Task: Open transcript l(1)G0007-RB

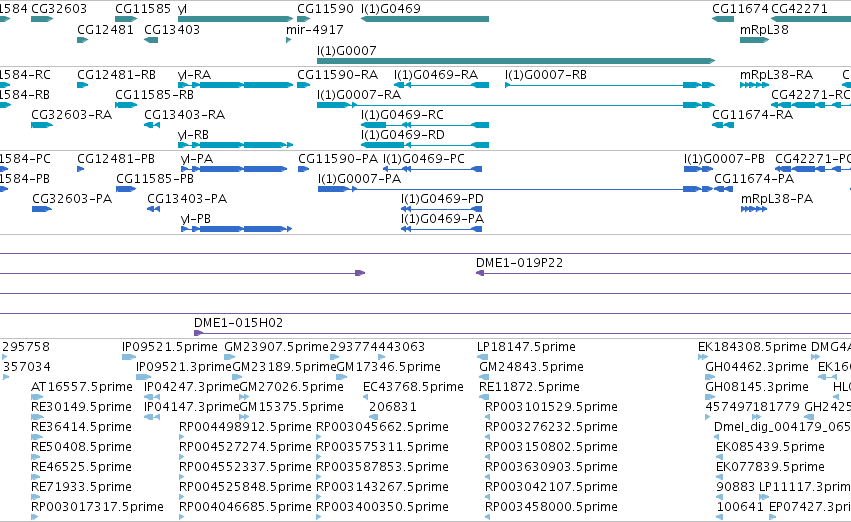Action: pyautogui.click(x=546, y=75)
